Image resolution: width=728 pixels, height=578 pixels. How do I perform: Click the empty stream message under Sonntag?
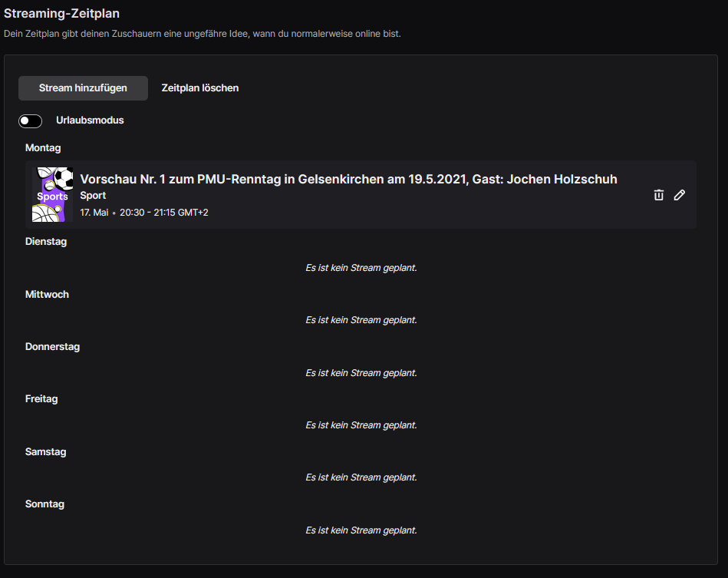(x=361, y=530)
